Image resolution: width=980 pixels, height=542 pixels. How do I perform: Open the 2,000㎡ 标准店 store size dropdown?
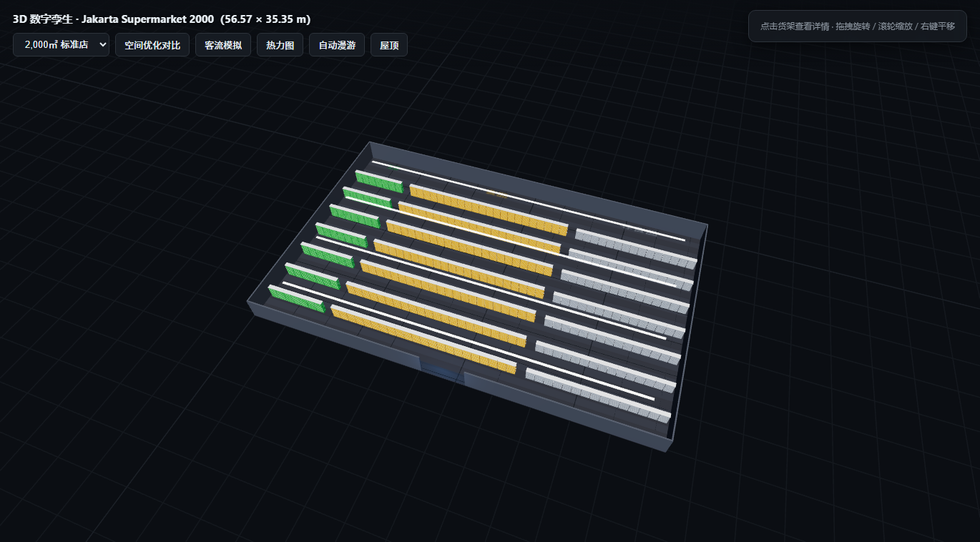point(61,44)
